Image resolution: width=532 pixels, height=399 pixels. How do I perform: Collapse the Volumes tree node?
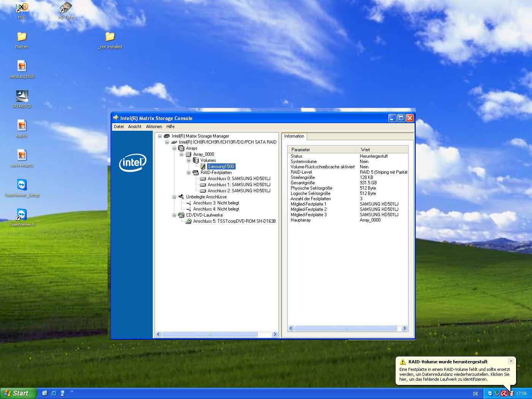coord(189,160)
